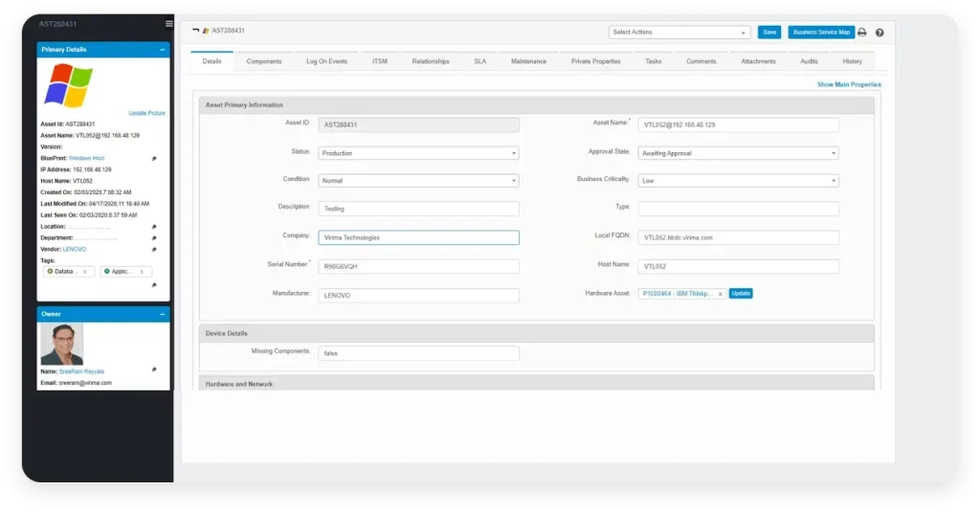
Task: Click the edit pin icon beside Location
Action: (154, 227)
